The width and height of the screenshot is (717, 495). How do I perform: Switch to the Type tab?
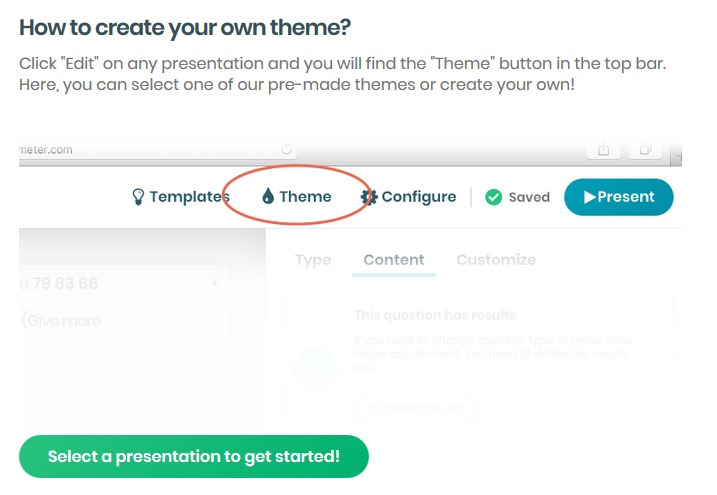(x=313, y=260)
